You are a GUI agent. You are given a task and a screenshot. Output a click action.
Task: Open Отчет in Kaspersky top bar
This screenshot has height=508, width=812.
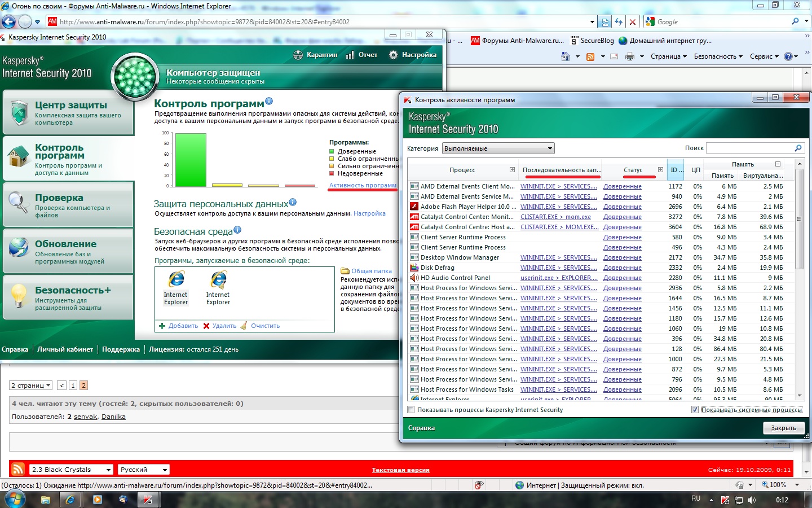point(361,55)
